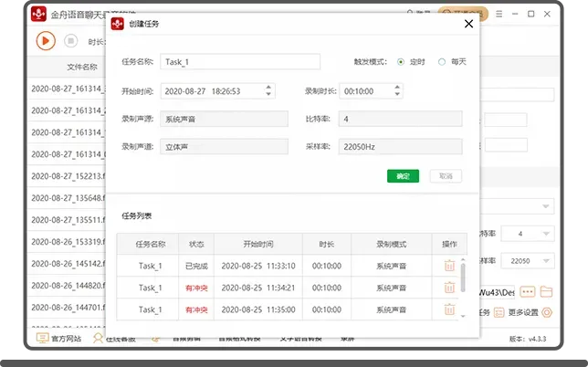Select the file 2020-08-26_144701 in main list
The image size is (588, 367).
(68, 308)
